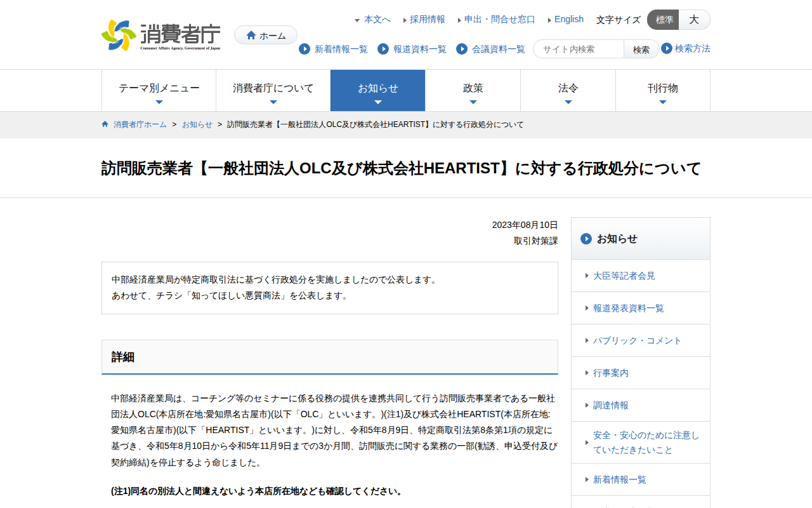Click the page title about OLC and HEARTIST
Screen dimensions: 812x508
pyautogui.click(x=401, y=168)
